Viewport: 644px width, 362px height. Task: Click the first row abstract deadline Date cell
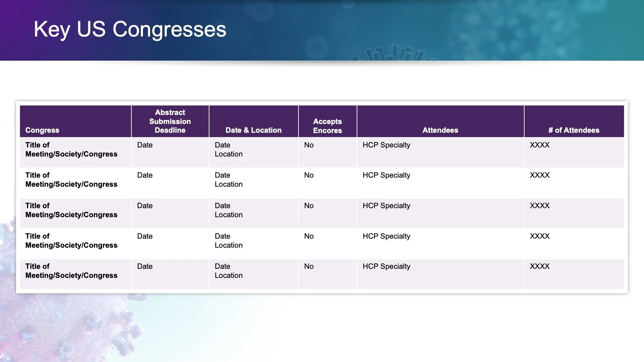tap(145, 145)
